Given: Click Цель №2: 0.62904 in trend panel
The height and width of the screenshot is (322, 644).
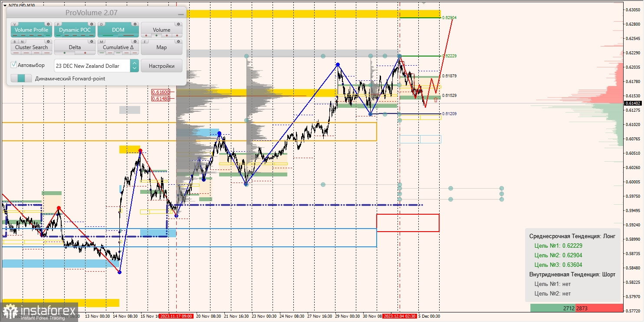Looking at the screenshot, I should 559,255.
